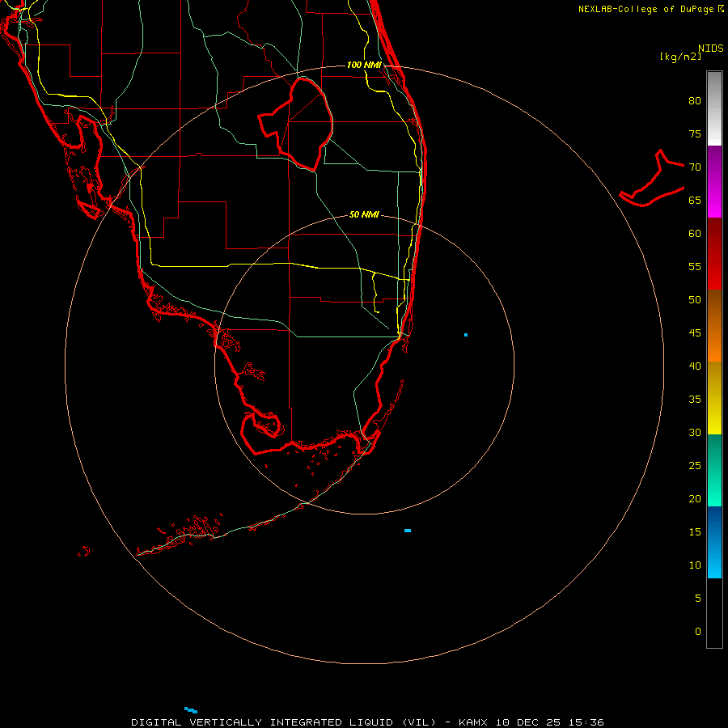Screen dimensions: 728x728
Task: Click the yellow 30-35 color bar segment
Action: tap(714, 398)
